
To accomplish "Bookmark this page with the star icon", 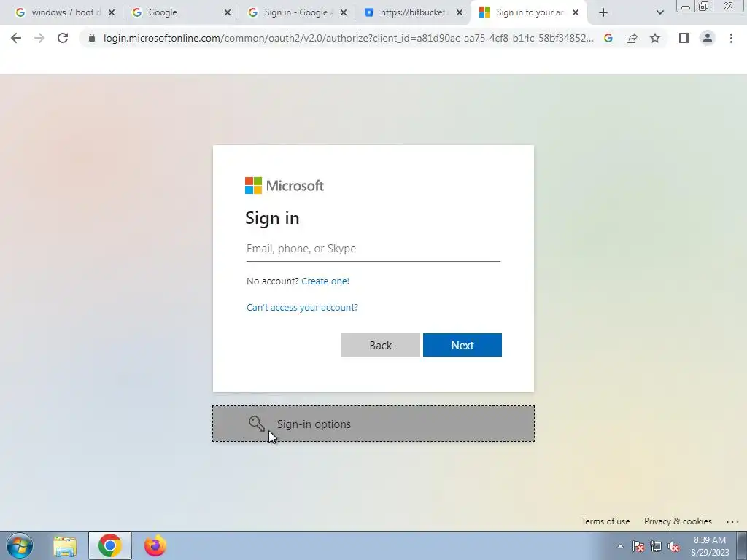I will point(655,38).
